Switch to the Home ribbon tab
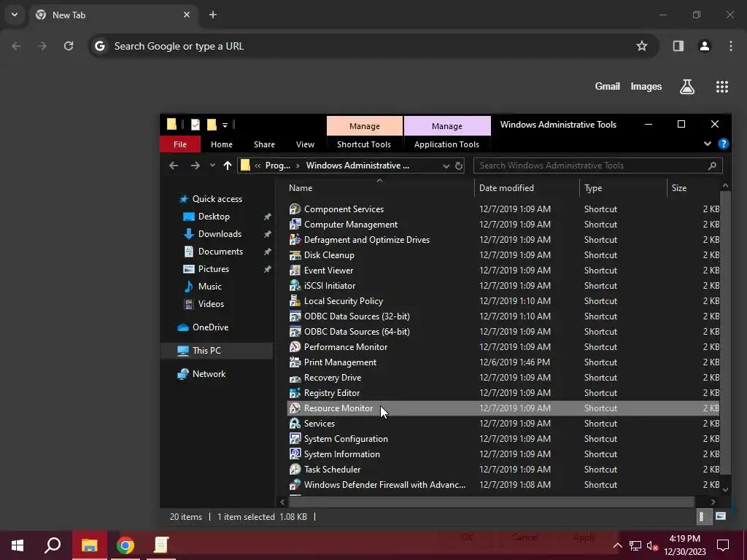The image size is (747, 560). [222, 144]
